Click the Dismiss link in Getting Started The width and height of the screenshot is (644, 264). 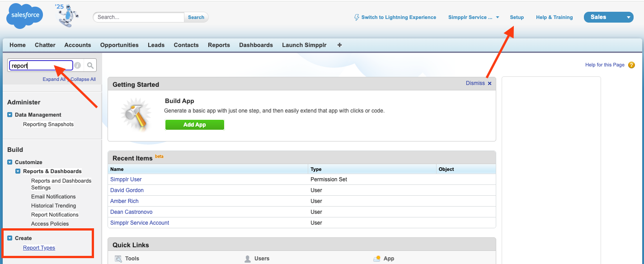(475, 83)
